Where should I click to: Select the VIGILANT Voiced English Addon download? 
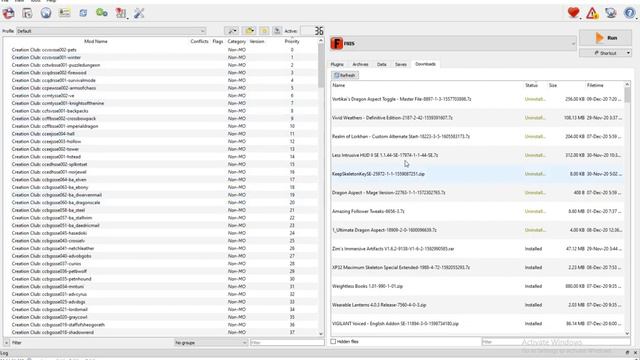click(477, 324)
